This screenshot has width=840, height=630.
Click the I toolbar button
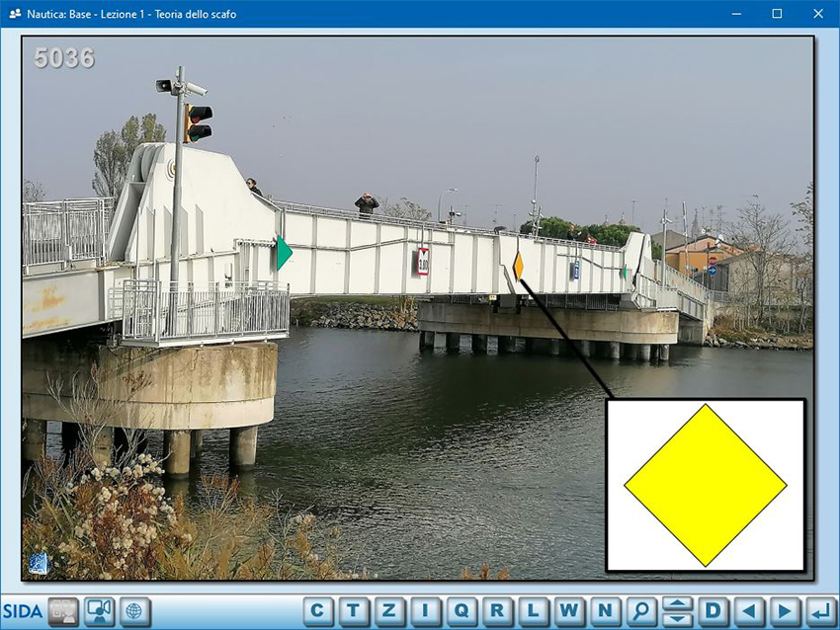coord(426,611)
